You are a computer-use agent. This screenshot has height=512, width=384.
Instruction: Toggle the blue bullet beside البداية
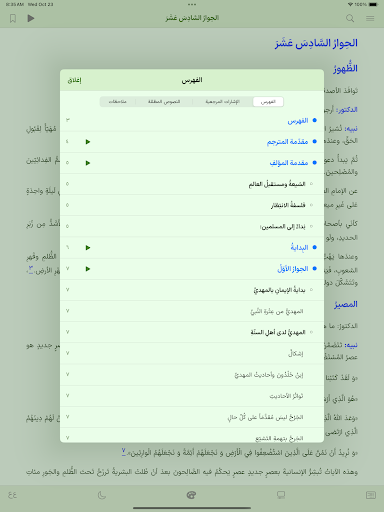pos(314,247)
